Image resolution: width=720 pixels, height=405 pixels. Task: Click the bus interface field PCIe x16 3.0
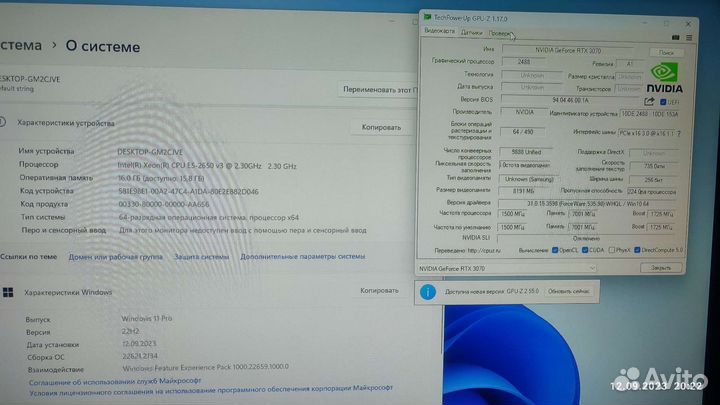pos(647,133)
